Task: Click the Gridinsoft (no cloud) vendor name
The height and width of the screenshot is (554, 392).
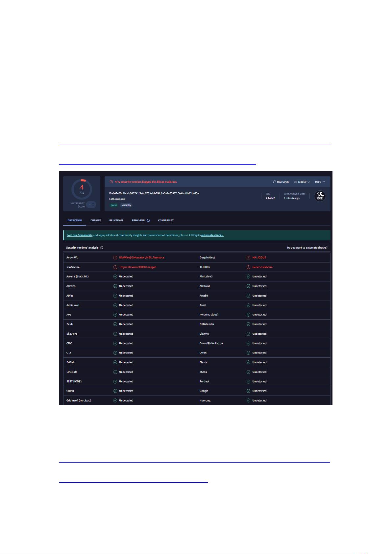Action: pyautogui.click(x=79, y=400)
